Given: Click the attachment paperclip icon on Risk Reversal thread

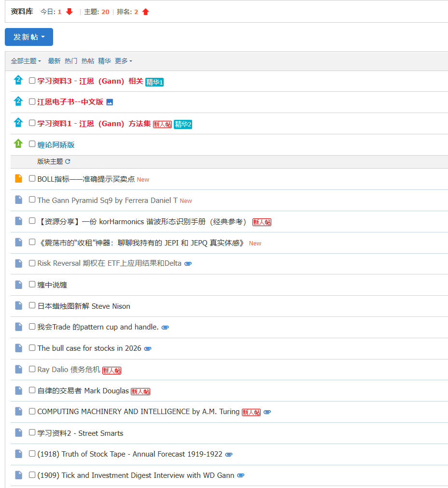Looking at the screenshot, I should (188, 264).
